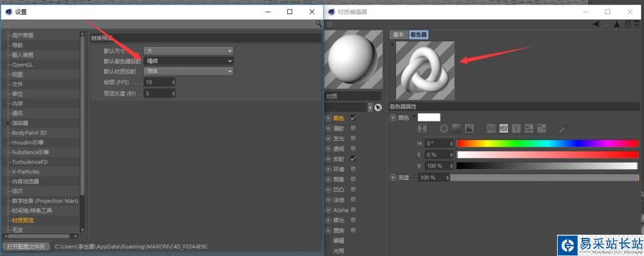Enable the 凹凸 channel checkbox
644x256 pixels.
(x=353, y=190)
